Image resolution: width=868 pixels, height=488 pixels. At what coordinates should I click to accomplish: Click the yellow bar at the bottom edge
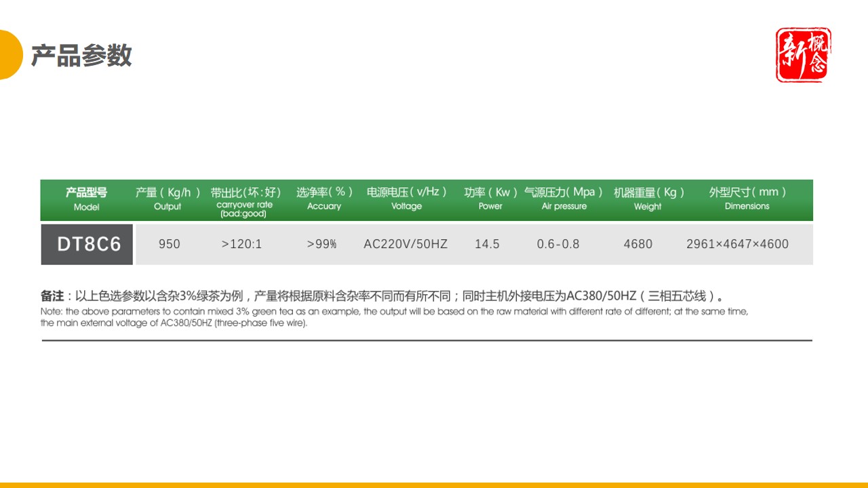pos(434,485)
